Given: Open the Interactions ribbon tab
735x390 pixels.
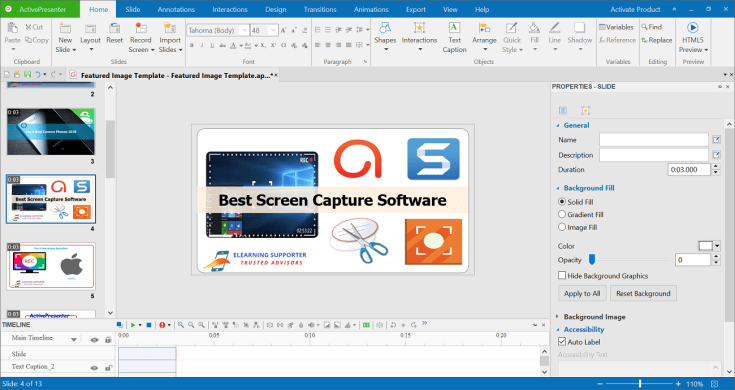Looking at the screenshot, I should (230, 9).
